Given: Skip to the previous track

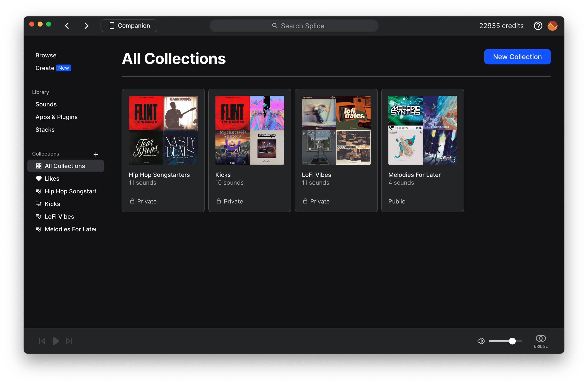Looking at the screenshot, I should [42, 341].
